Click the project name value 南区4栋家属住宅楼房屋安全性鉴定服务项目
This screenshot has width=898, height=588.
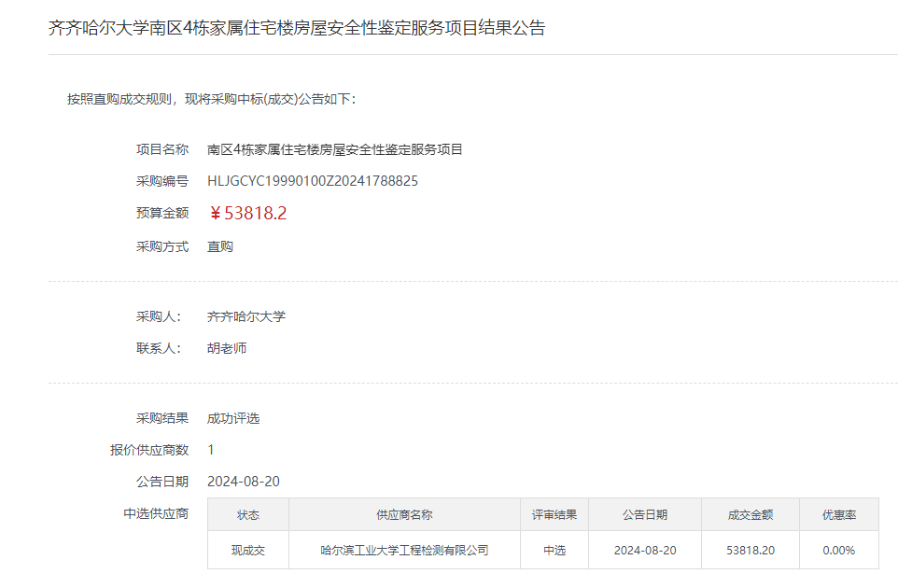tap(334, 149)
